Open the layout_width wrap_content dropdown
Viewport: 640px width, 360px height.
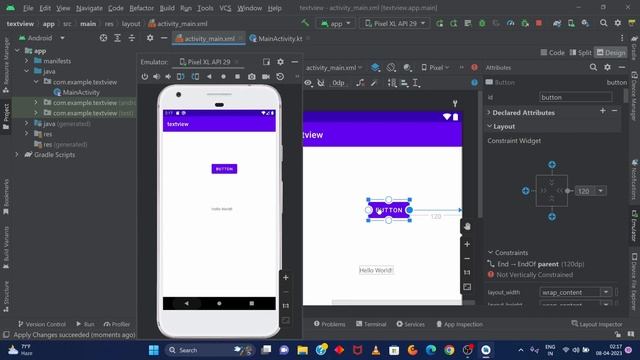[x=606, y=292]
